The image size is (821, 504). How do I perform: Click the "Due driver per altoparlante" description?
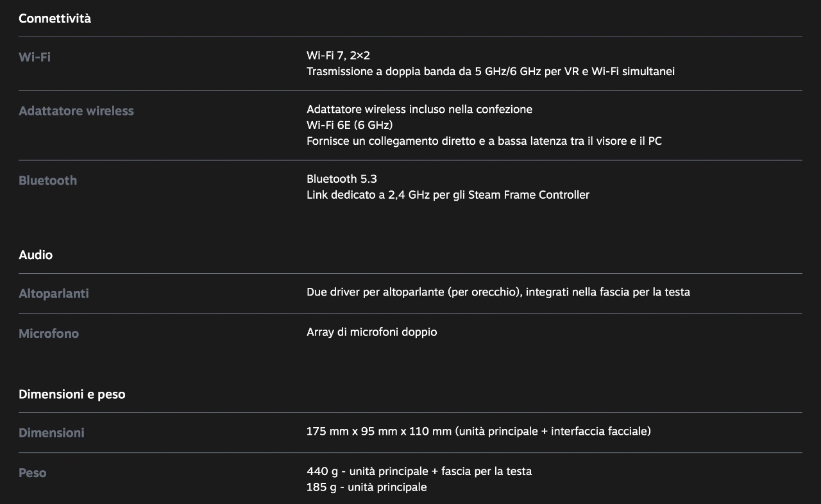click(x=498, y=292)
